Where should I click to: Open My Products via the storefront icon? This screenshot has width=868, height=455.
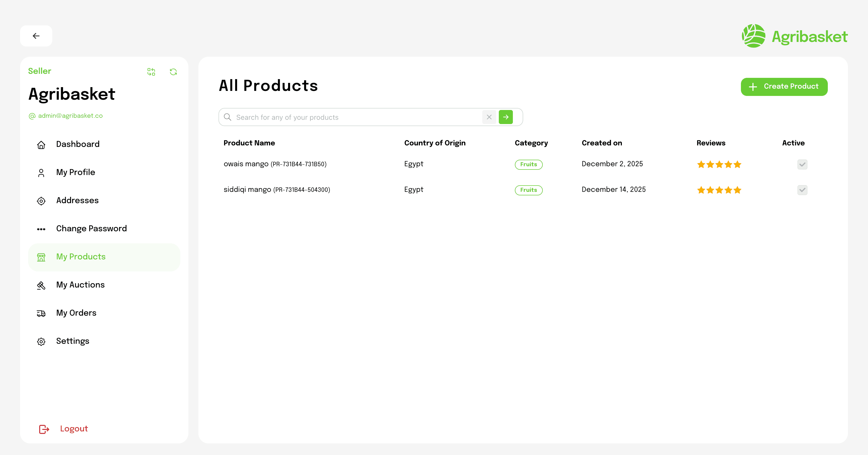(41, 257)
